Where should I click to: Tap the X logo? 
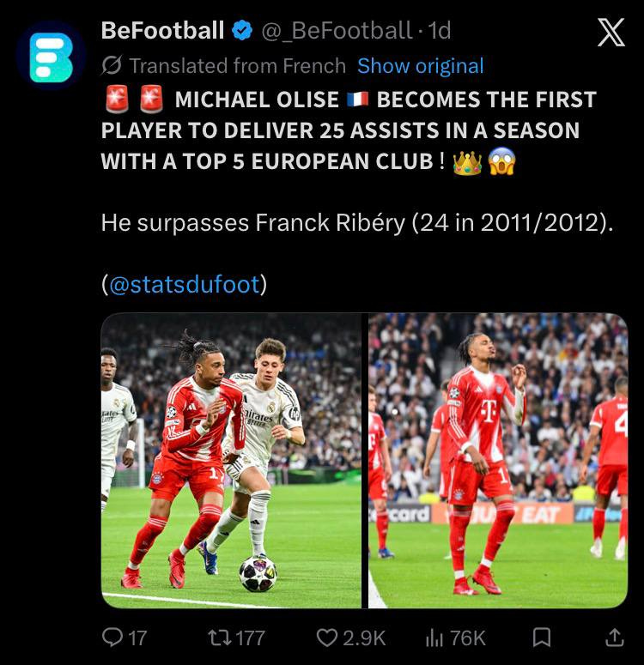pos(611,32)
